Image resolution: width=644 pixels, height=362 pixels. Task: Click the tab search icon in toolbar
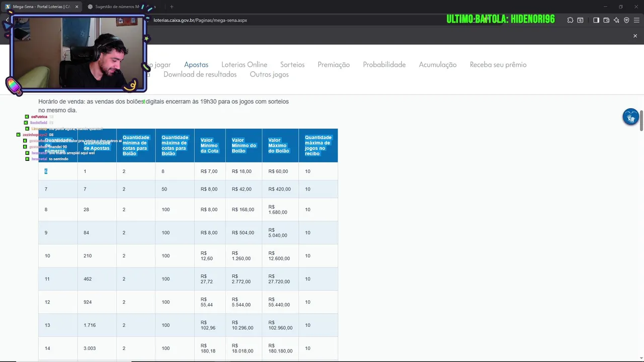(580, 20)
